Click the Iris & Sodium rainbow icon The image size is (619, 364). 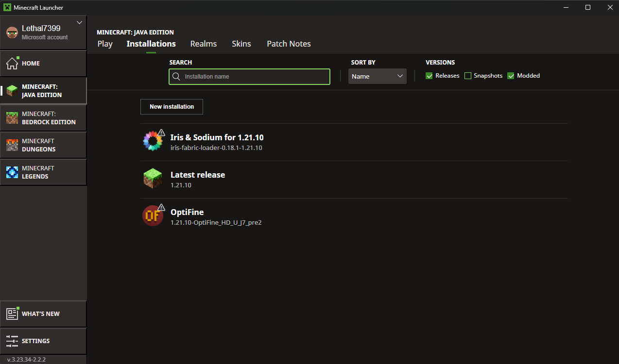[153, 141]
